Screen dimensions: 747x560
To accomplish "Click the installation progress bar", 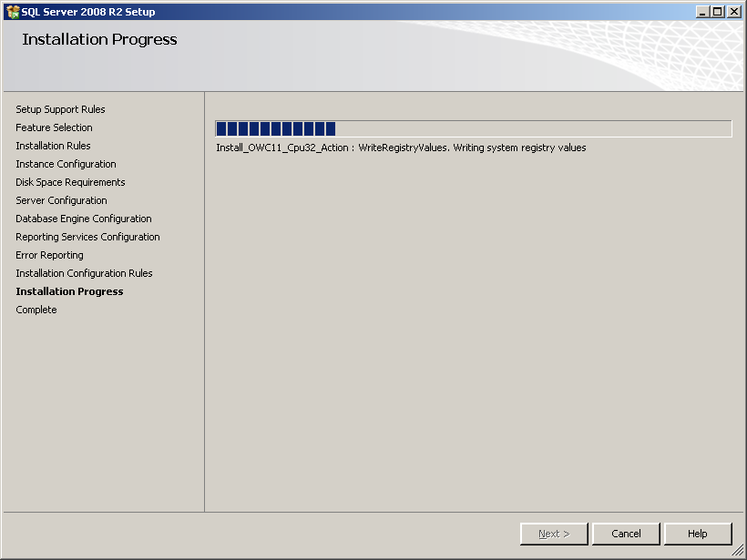I will pos(474,128).
